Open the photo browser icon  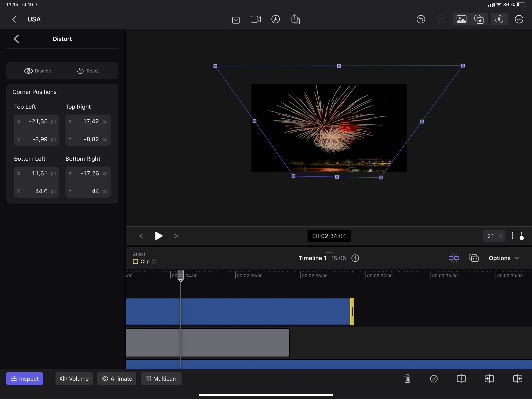pos(461,19)
